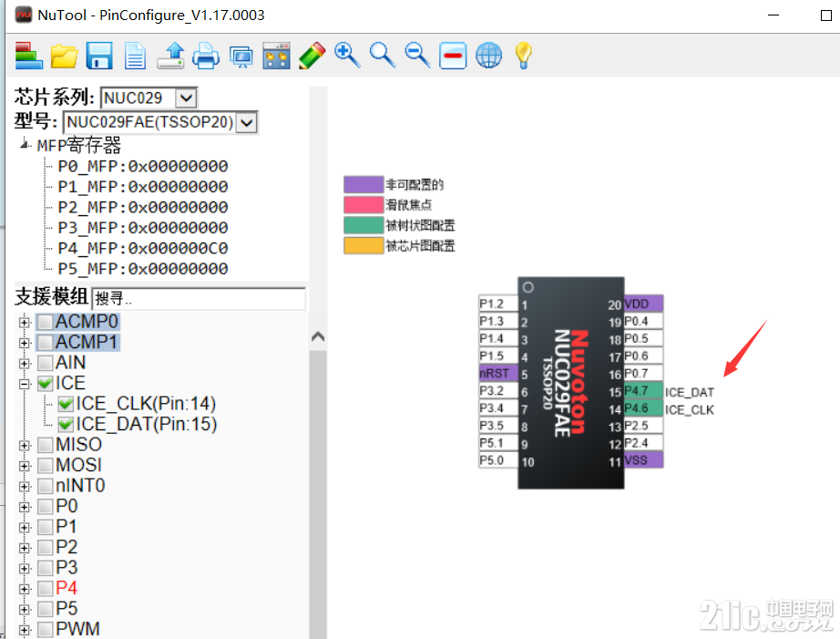Check the AIN module checkbox

pyautogui.click(x=46, y=363)
